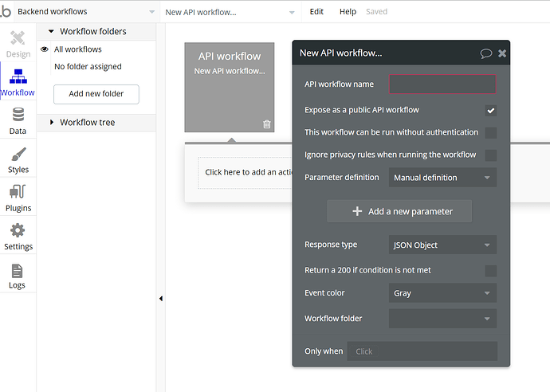Screen dimensions: 550x392
Task: Enable run without authentication checkbox
Action: (491, 133)
